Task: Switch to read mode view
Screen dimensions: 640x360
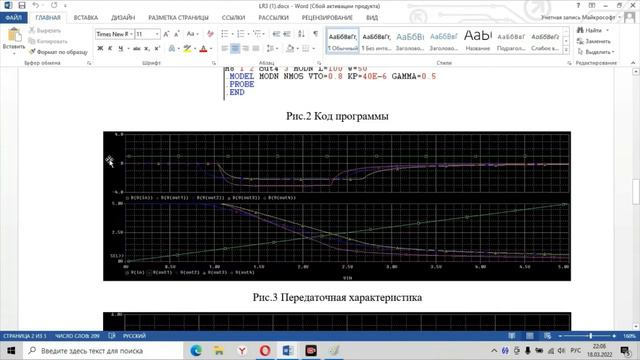Action: click(511, 336)
